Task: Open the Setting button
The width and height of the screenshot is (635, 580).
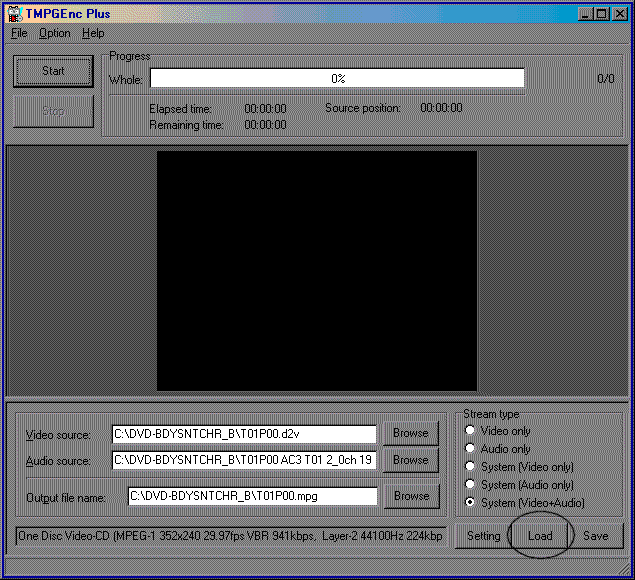Action: pyautogui.click(x=484, y=536)
